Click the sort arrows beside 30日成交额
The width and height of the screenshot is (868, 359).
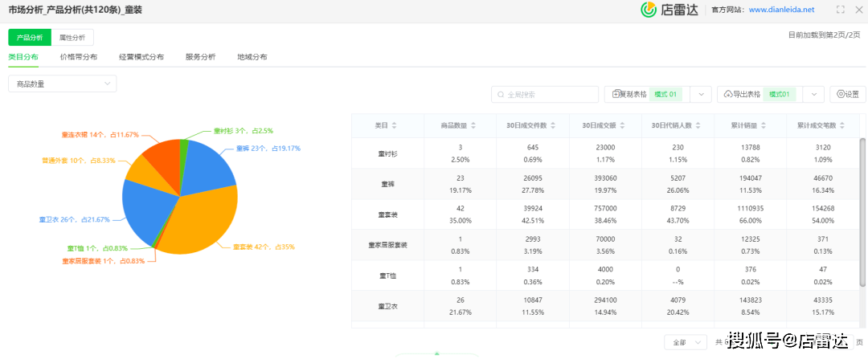(x=622, y=125)
